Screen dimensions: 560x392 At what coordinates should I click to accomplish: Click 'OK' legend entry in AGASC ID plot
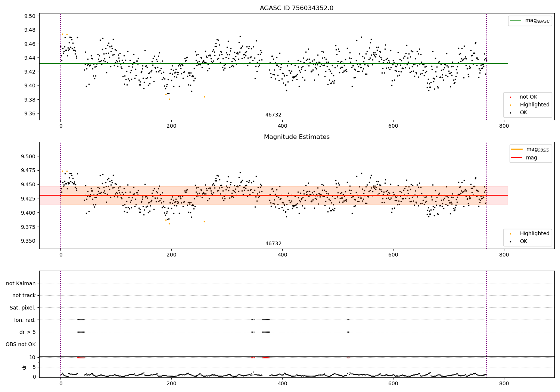coord(523,113)
